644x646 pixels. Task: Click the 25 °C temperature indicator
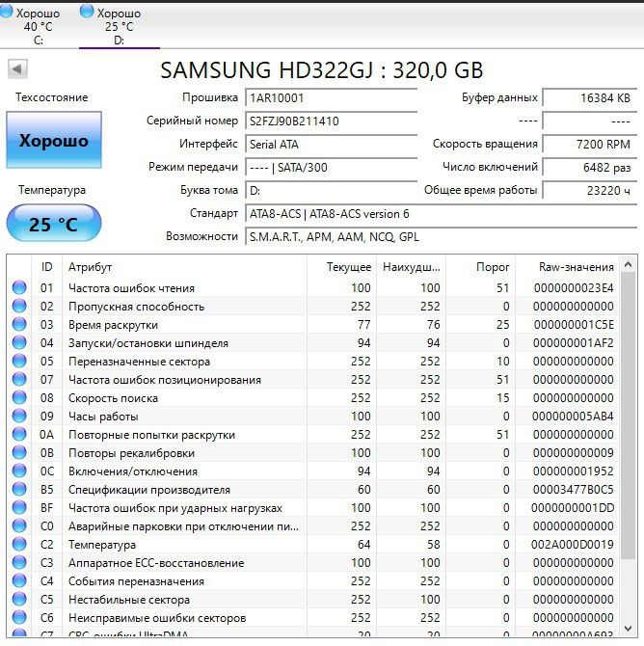54,224
